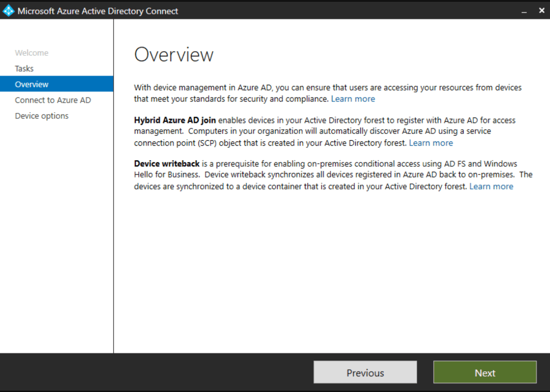The height and width of the screenshot is (392, 550).
Task: Open the Device writeback Learn more link
Action: [x=491, y=186]
